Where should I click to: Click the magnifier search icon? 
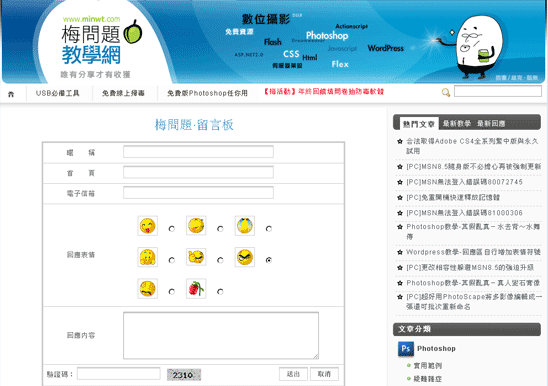click(446, 93)
